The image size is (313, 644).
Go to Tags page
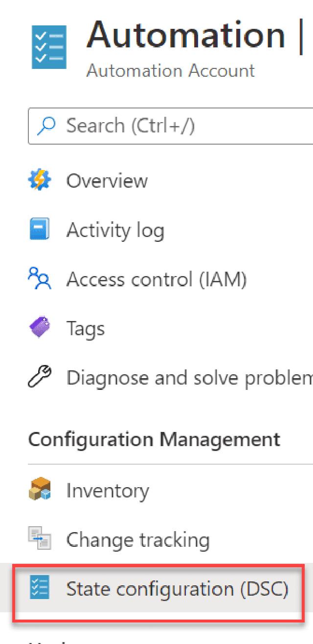(x=85, y=328)
